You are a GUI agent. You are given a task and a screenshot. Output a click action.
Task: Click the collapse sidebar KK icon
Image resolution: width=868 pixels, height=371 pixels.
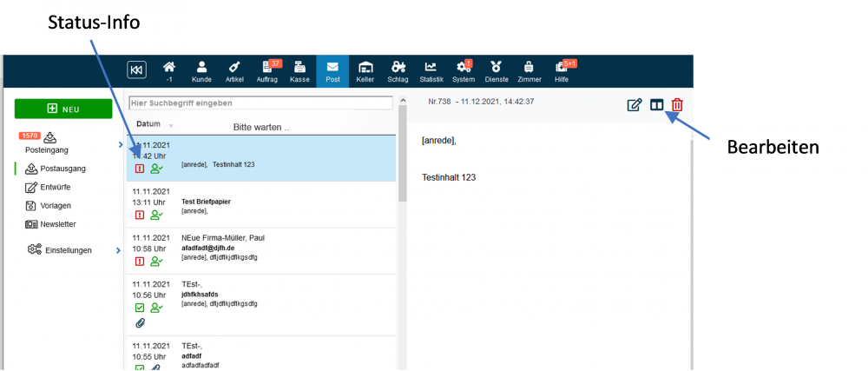coord(136,70)
